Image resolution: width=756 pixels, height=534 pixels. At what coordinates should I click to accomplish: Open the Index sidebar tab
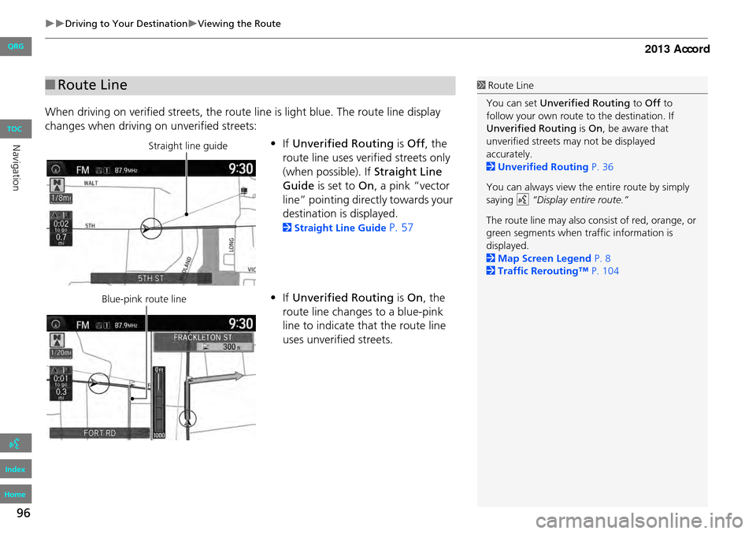[x=16, y=469]
